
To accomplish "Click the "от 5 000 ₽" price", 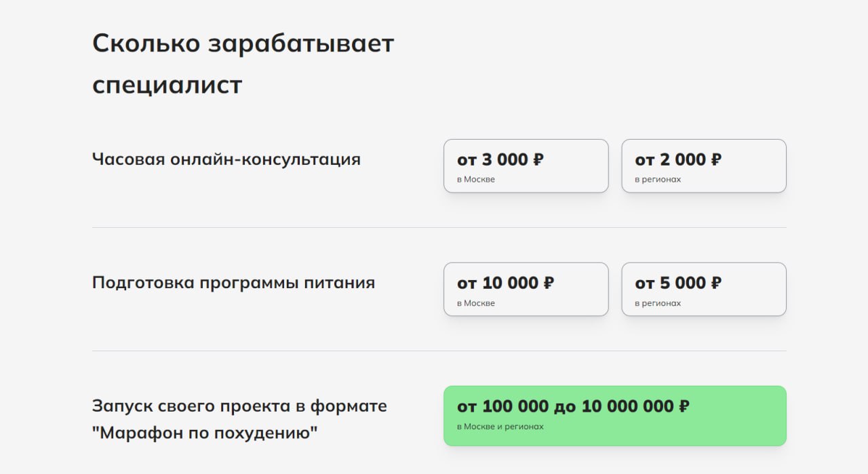I will (678, 283).
